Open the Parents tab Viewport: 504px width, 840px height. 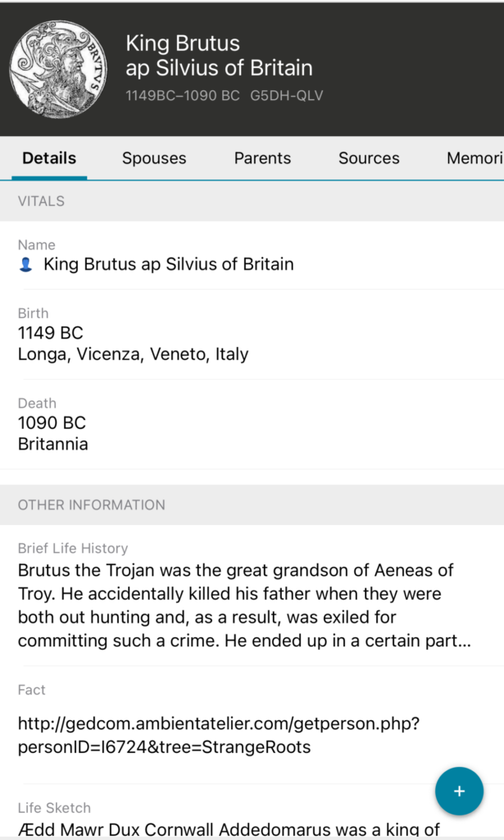(262, 158)
